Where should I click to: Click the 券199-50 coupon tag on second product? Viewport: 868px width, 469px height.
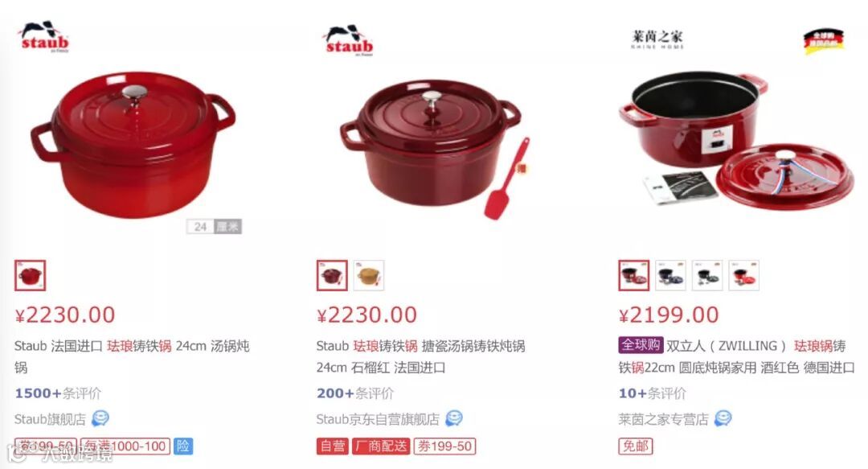coord(444,446)
